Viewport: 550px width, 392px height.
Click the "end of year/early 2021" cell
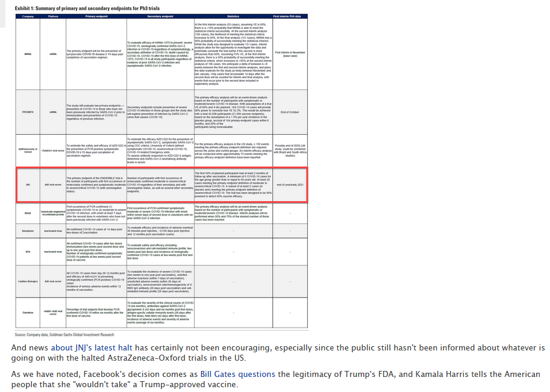(x=290, y=184)
